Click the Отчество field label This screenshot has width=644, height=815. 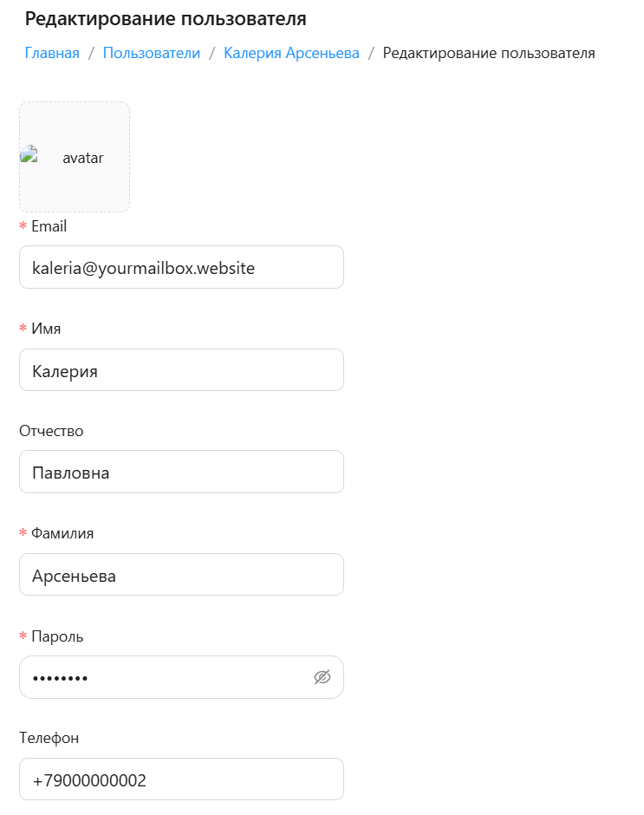coord(51,431)
